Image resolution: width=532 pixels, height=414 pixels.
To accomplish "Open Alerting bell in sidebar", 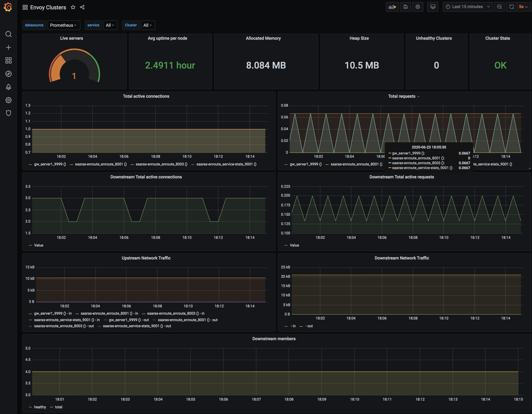I will [x=9, y=87].
